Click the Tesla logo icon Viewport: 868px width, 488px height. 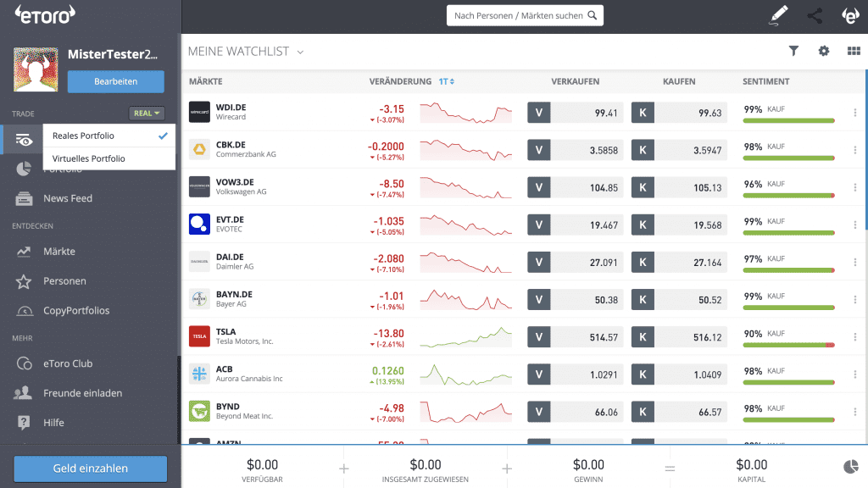click(199, 336)
